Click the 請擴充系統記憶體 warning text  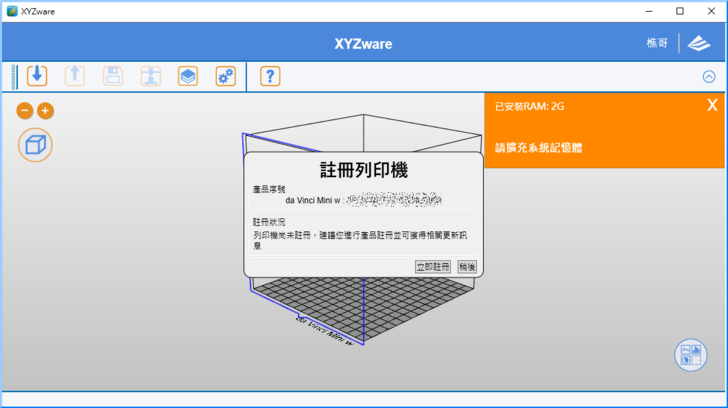(x=539, y=148)
